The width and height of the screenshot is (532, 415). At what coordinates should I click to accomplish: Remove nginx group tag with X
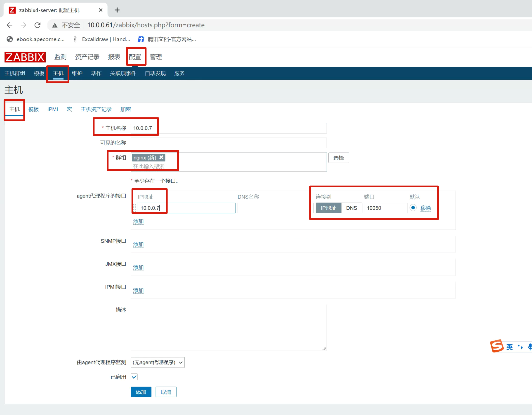click(161, 157)
